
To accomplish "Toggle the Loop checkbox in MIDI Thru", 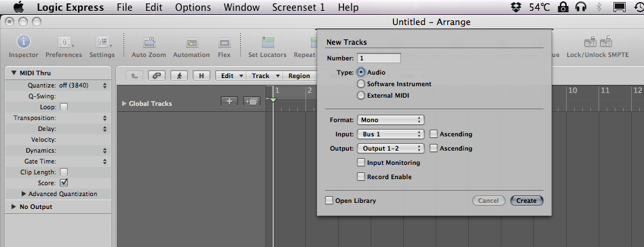I will [x=64, y=107].
